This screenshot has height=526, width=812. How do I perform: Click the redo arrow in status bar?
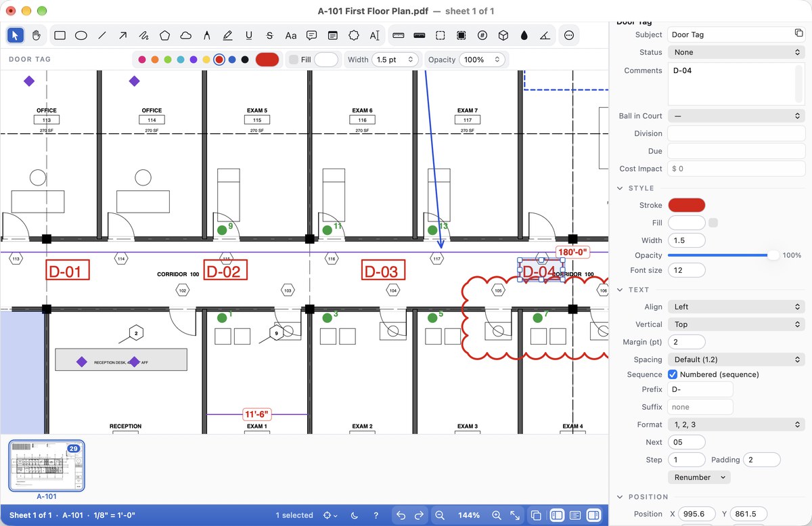(x=419, y=515)
